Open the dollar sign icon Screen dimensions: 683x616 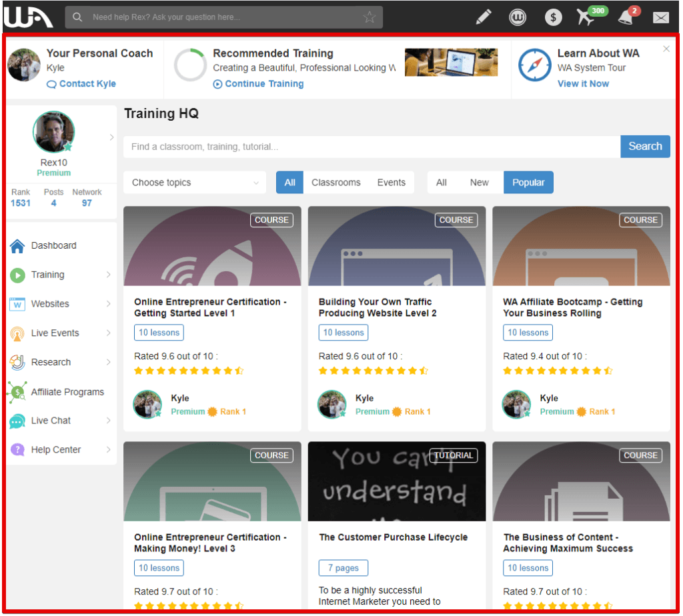pos(553,17)
